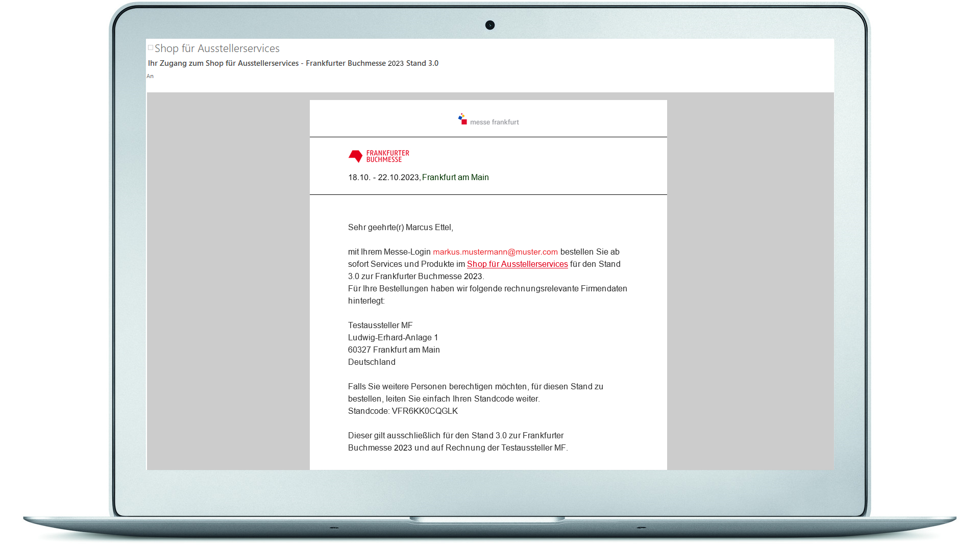The height and width of the screenshot is (548, 980).
Task: Click 'Deutschland' in the address block
Action: [x=372, y=362]
